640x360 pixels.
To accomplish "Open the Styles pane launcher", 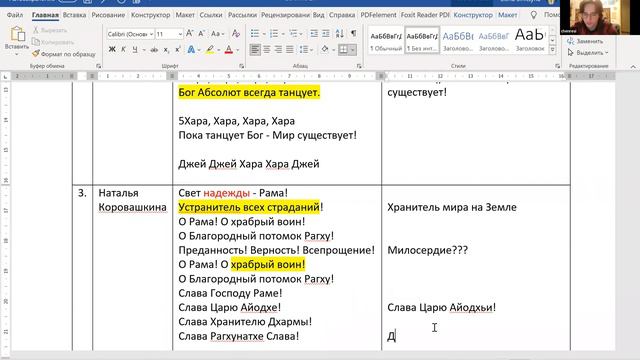I will pyautogui.click(x=557, y=66).
